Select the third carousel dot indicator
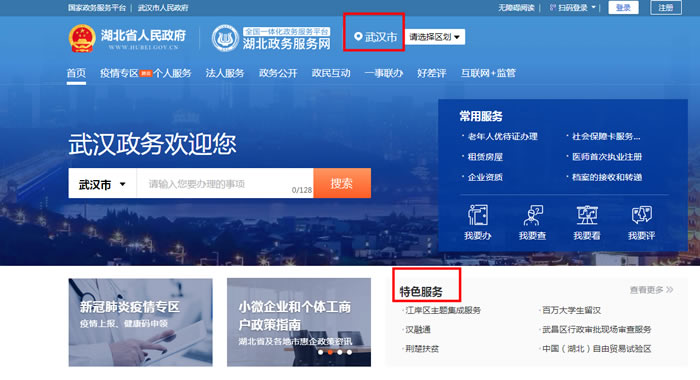This screenshot has width=700, height=380. [x=340, y=352]
